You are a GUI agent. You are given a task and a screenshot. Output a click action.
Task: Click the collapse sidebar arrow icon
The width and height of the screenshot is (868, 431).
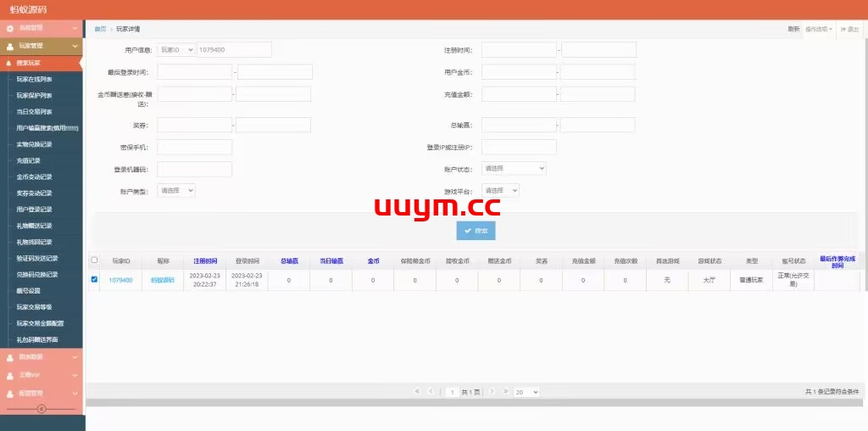[41, 409]
